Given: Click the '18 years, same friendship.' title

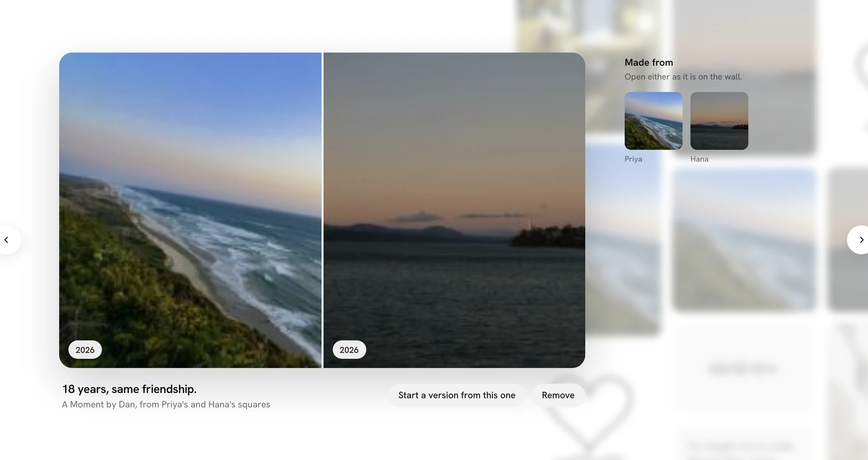Looking at the screenshot, I should [129, 389].
